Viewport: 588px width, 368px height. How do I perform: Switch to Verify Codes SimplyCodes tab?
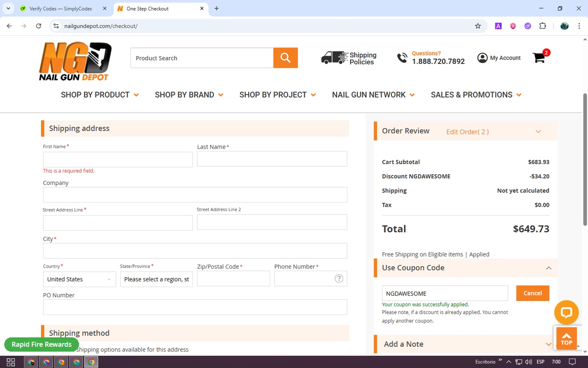point(61,8)
